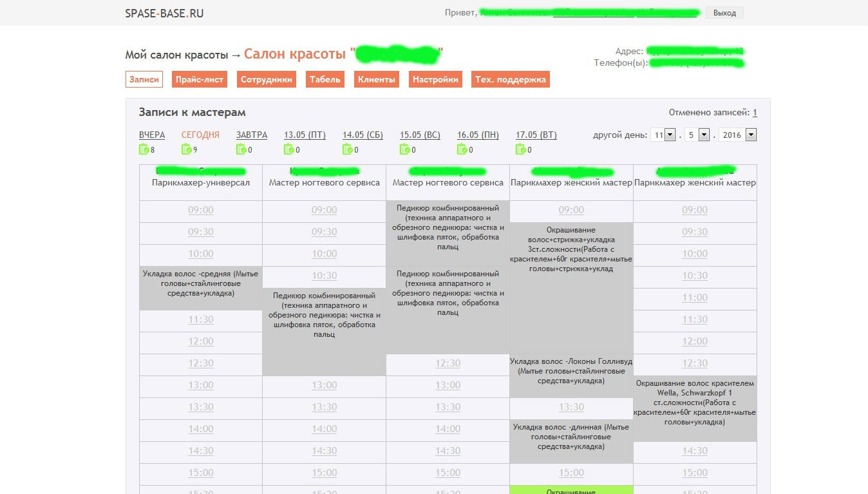Go to the Сотрудники tab
868x494 pixels.
tap(267, 79)
